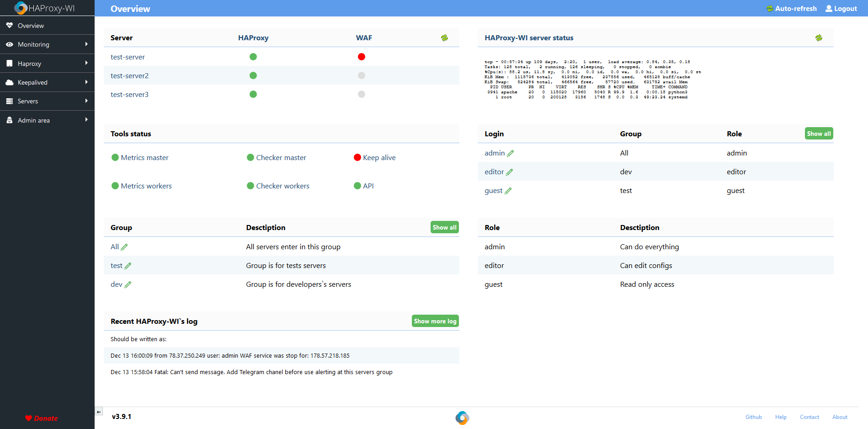Click the Logout user icon

click(x=829, y=8)
